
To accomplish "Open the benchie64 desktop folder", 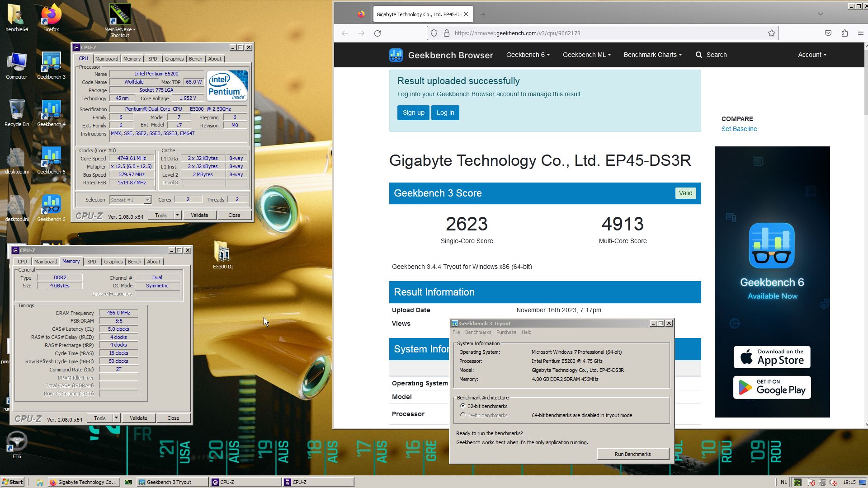I will point(16,18).
